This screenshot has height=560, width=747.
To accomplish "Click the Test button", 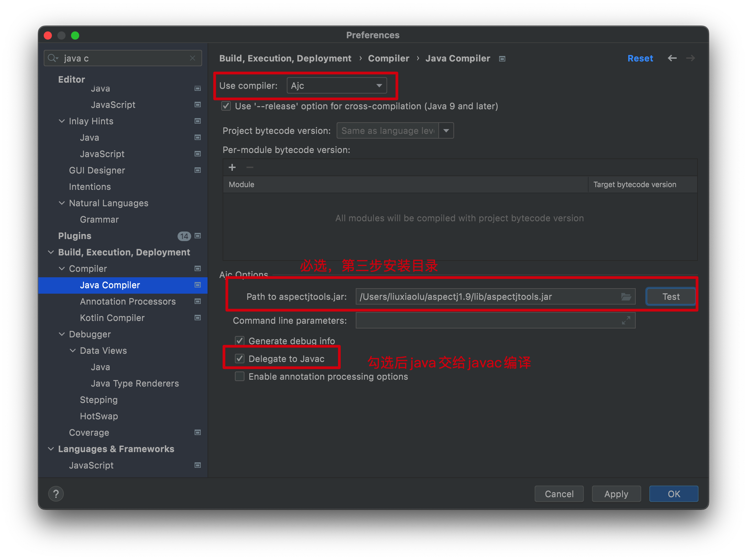I will coord(671,297).
